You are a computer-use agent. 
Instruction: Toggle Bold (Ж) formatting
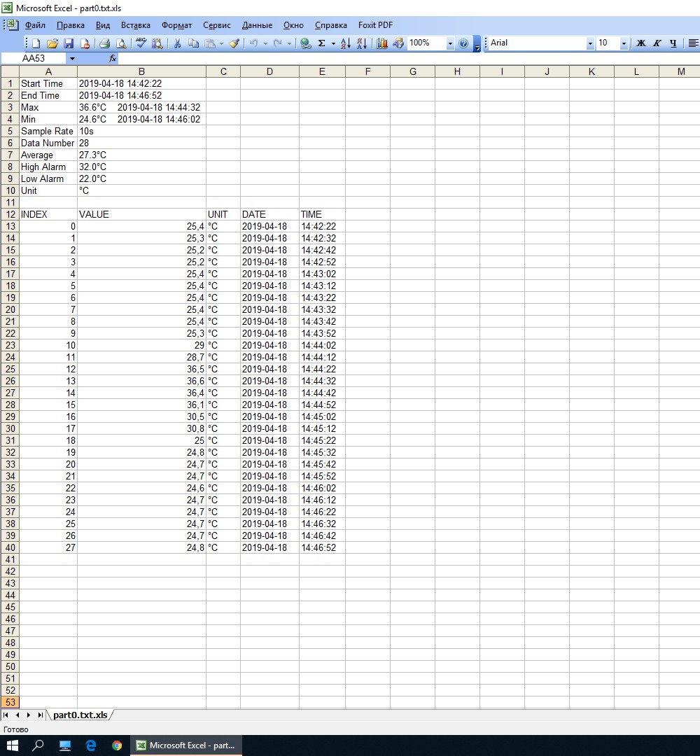[x=640, y=43]
